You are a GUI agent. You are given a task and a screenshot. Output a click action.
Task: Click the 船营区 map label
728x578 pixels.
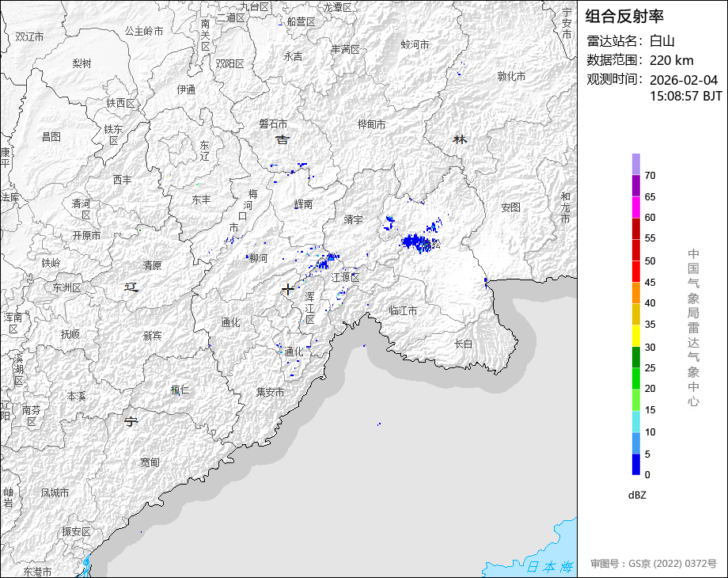301,21
